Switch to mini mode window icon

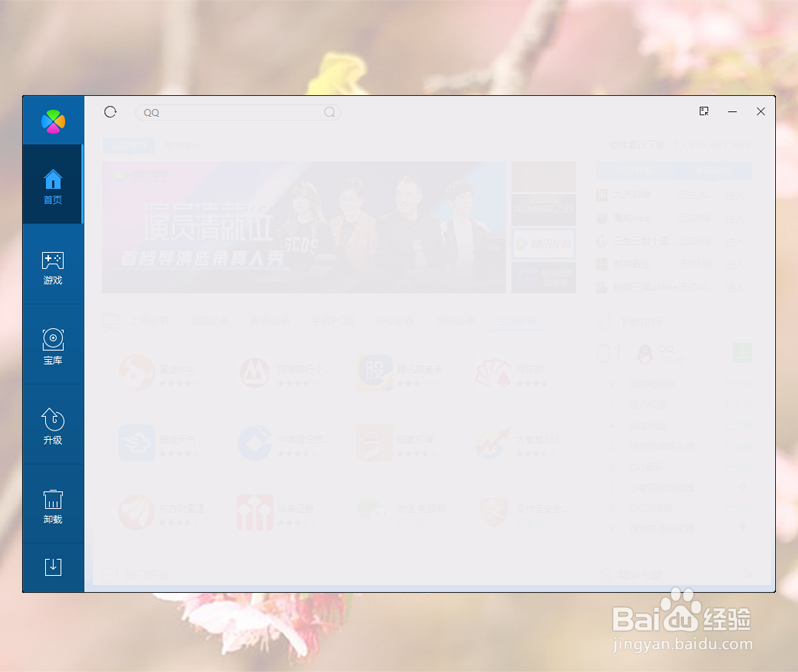[x=704, y=111]
